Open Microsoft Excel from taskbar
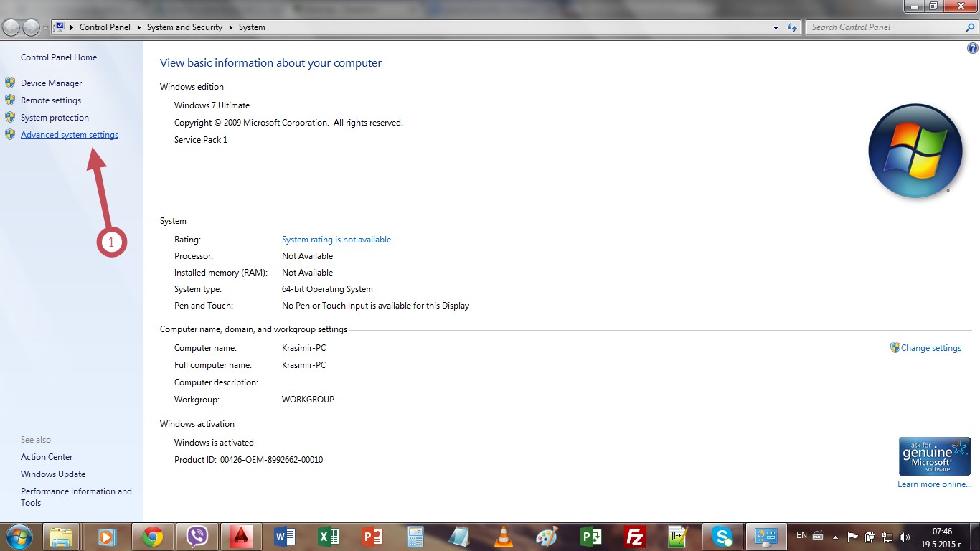The image size is (980, 551). [x=329, y=537]
